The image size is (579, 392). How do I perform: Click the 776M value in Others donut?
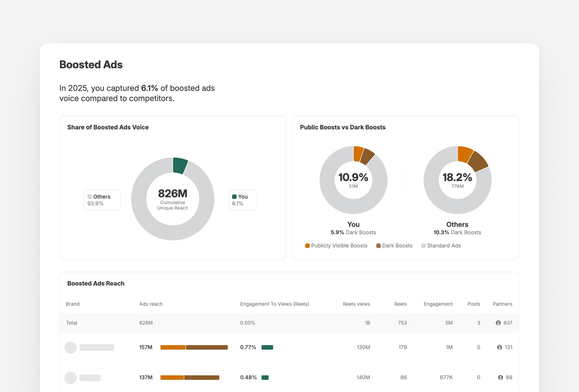457,186
